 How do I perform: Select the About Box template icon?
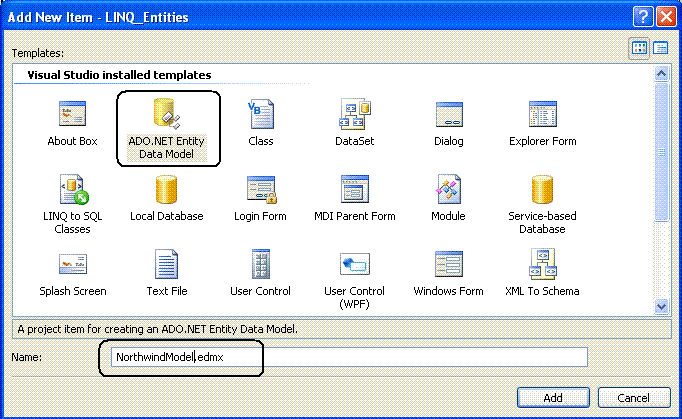pyautogui.click(x=73, y=114)
